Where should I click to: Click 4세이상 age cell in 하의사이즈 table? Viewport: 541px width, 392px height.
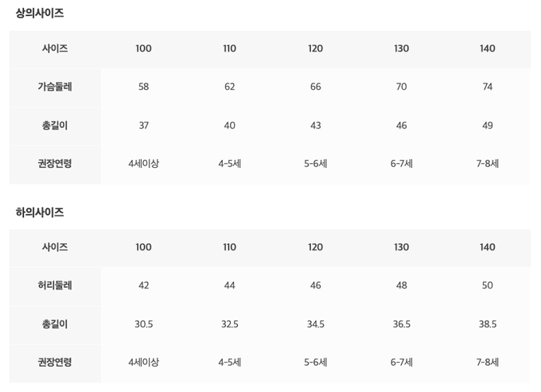click(x=143, y=363)
